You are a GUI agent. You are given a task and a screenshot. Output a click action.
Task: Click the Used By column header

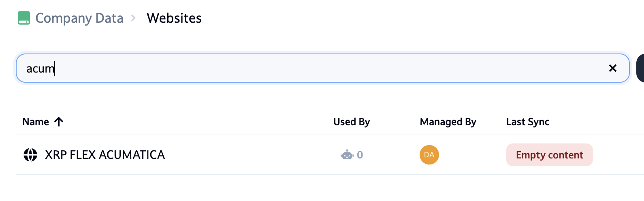[x=352, y=122]
